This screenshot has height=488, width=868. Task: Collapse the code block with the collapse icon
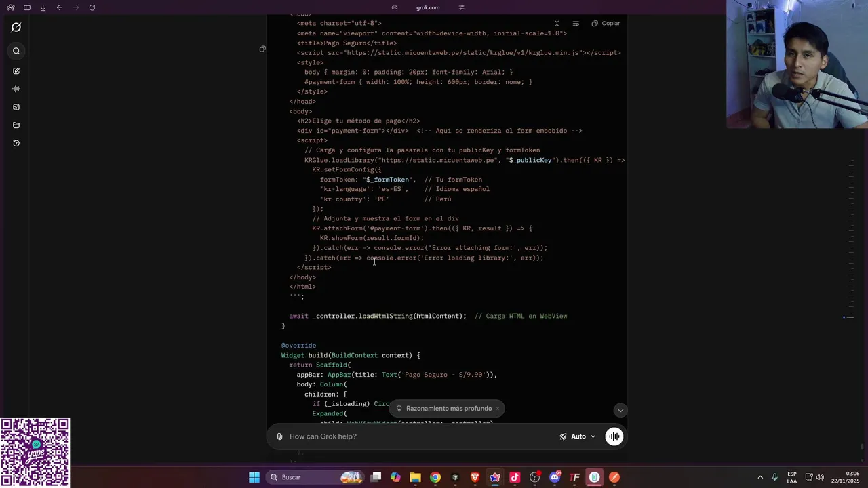coord(557,23)
